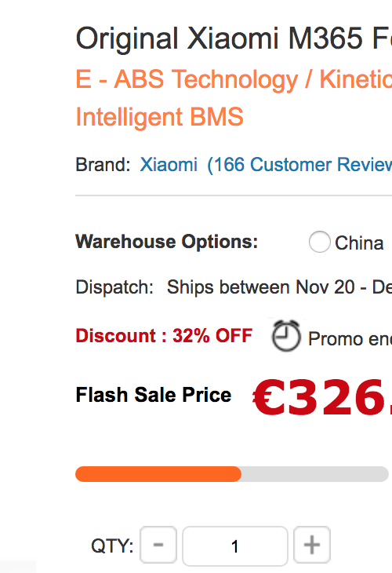Open the Xiaomi brand link
This screenshot has width=392, height=573.
(x=169, y=165)
